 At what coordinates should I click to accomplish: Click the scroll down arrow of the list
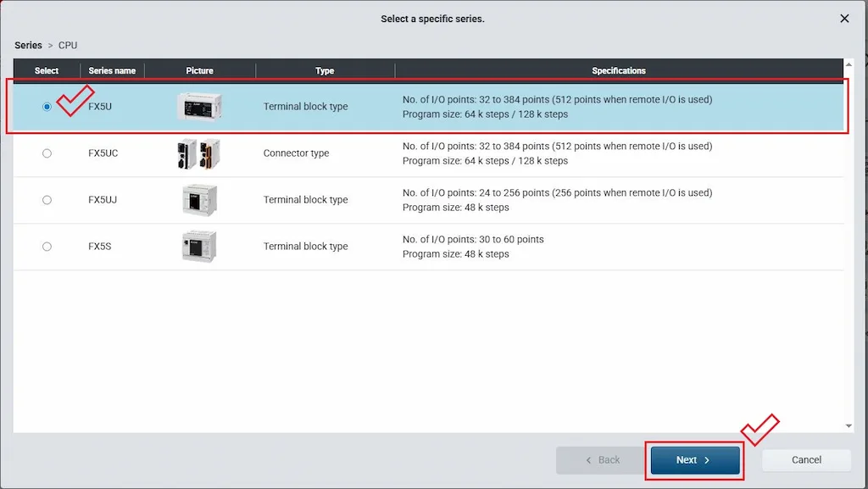[849, 426]
